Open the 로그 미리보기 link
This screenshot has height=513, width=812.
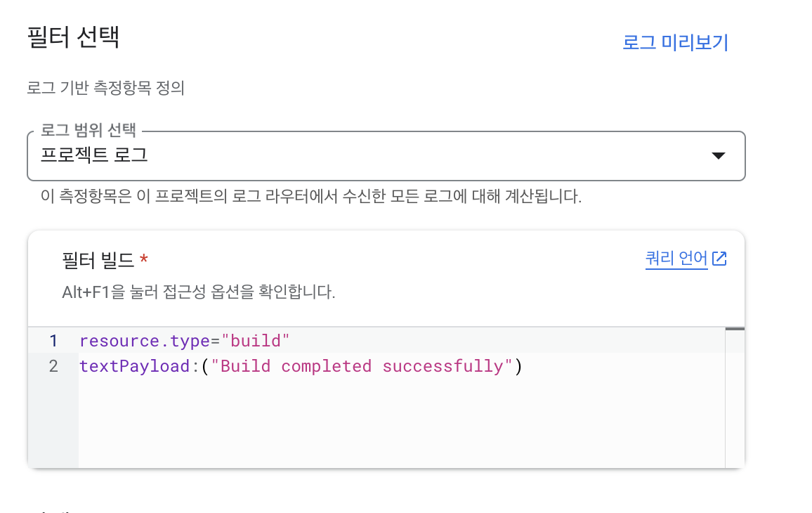tap(675, 42)
